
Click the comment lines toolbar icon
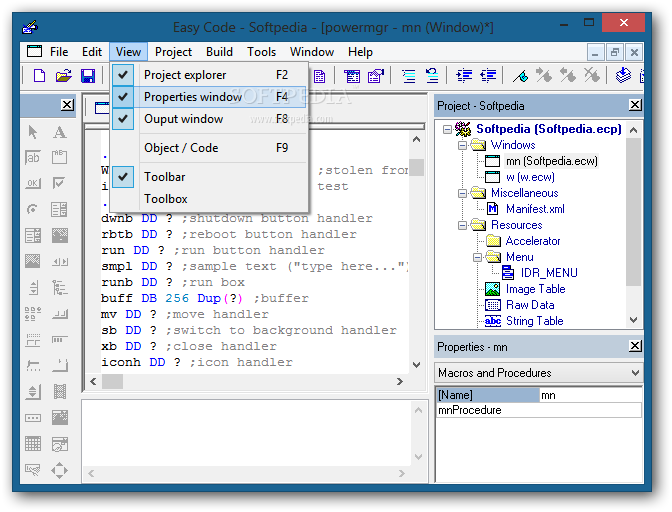(x=408, y=76)
